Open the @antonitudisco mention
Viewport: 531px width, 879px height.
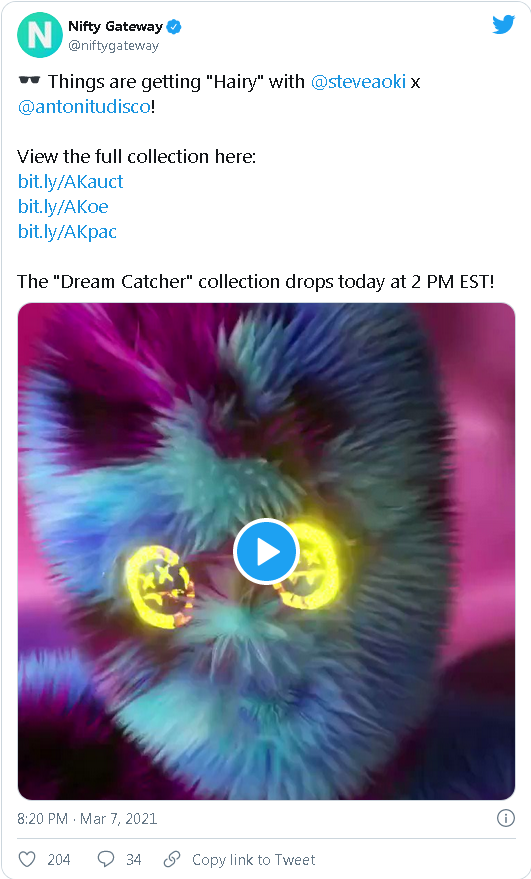(84, 107)
